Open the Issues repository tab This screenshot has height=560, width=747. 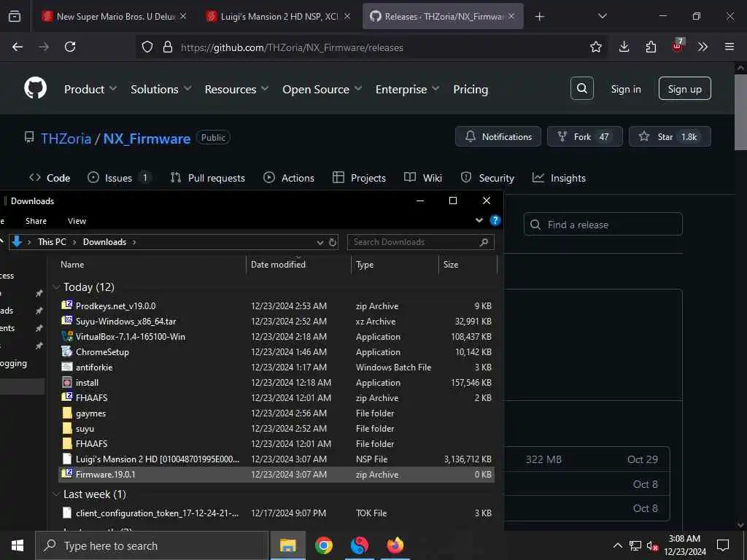120,178
